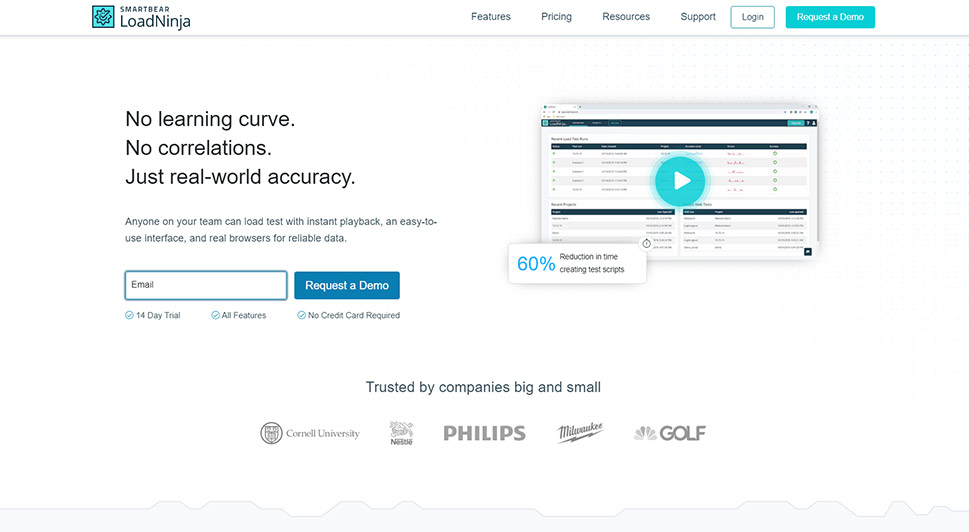Click the stopwatch icon above the 60% card
The image size is (969, 532).
[646, 243]
